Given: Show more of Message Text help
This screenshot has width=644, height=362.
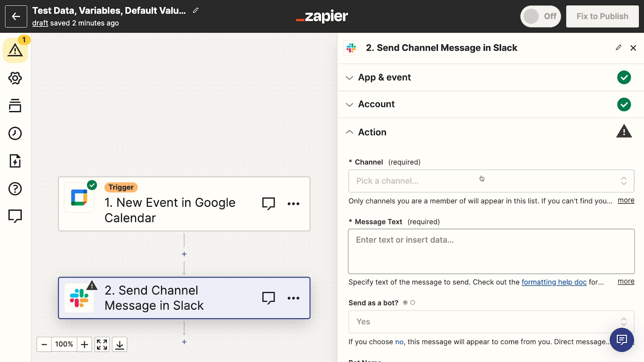Looking at the screenshot, I should [626, 282].
